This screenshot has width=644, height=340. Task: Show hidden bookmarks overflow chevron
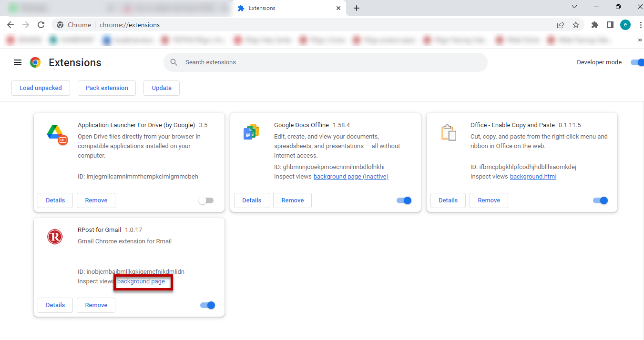click(x=640, y=40)
